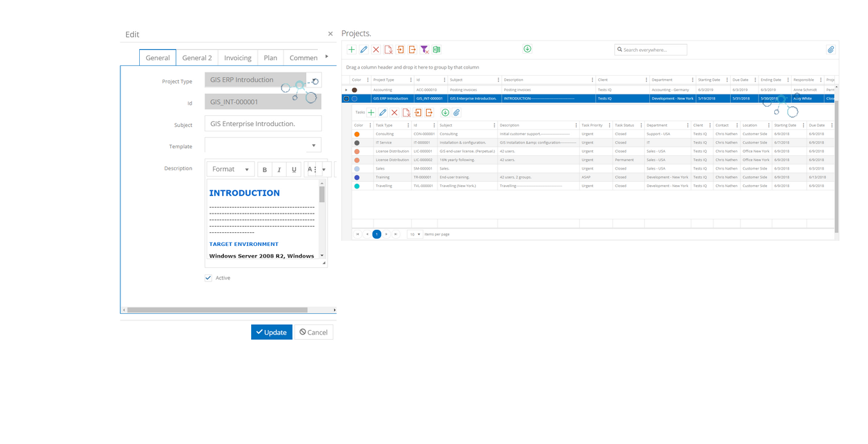868x444 pixels.
Task: Toggle the Active checkbox
Action: 208,278
